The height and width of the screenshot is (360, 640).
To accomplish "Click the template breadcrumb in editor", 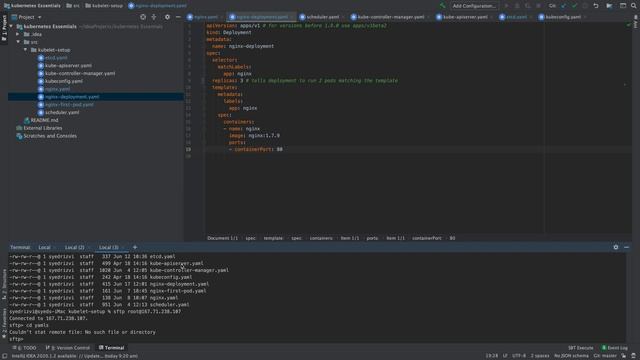I will tap(273, 238).
